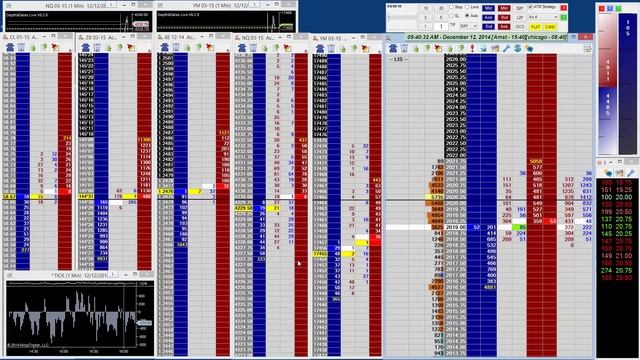Click calendar icon at right of ES toolbar
640x360 pixels.
click(x=587, y=49)
